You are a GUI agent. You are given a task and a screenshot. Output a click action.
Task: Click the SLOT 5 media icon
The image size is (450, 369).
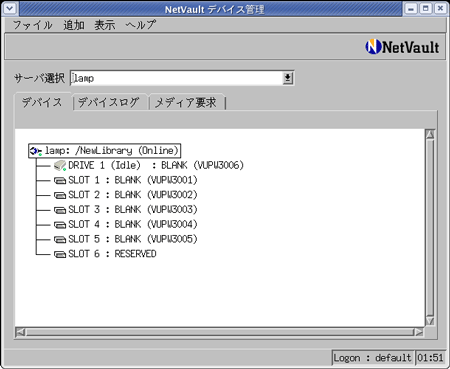60,240
